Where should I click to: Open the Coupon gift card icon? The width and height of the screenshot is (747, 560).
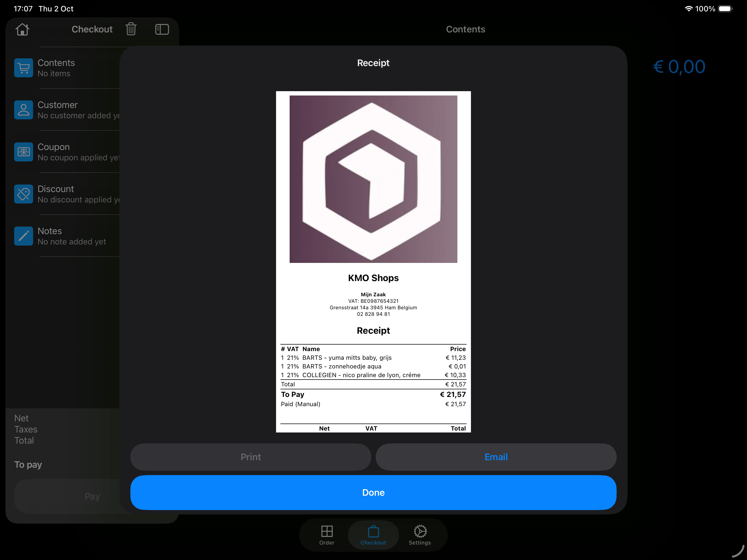[24, 152]
